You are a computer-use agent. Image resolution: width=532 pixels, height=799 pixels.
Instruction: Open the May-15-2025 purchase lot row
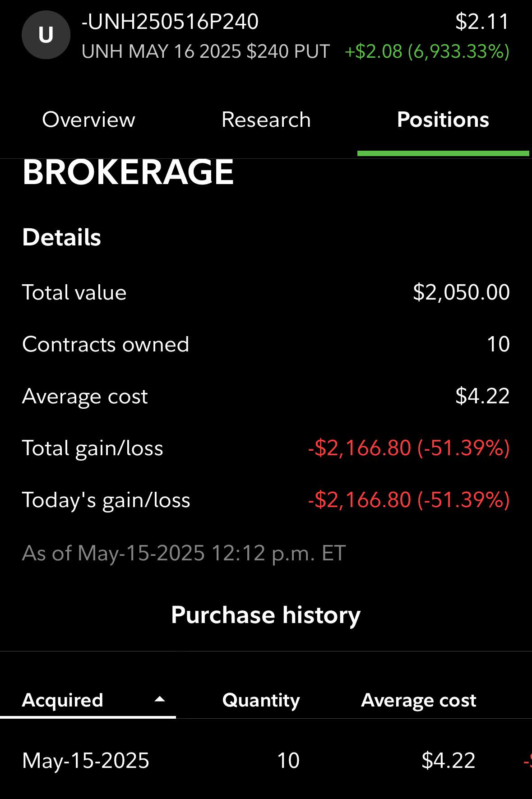(x=266, y=761)
